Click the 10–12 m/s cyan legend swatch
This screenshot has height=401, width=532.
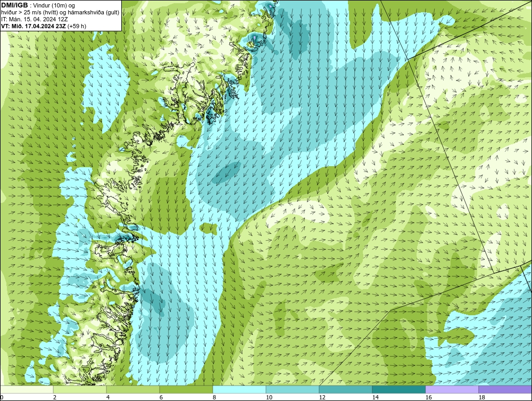click(x=293, y=389)
